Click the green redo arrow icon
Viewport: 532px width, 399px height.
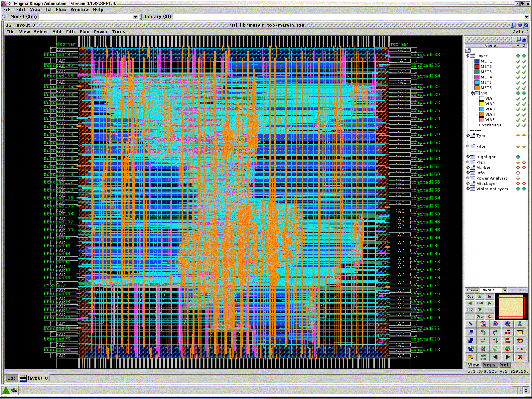click(495, 332)
